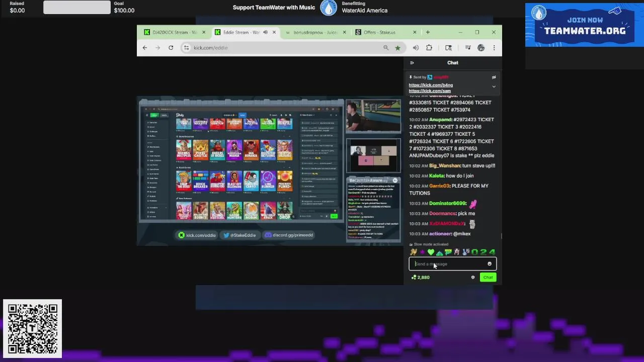Viewport: 644px width, 362px height.
Task: Close the DJ420KICK Stream tab
Action: (203, 32)
